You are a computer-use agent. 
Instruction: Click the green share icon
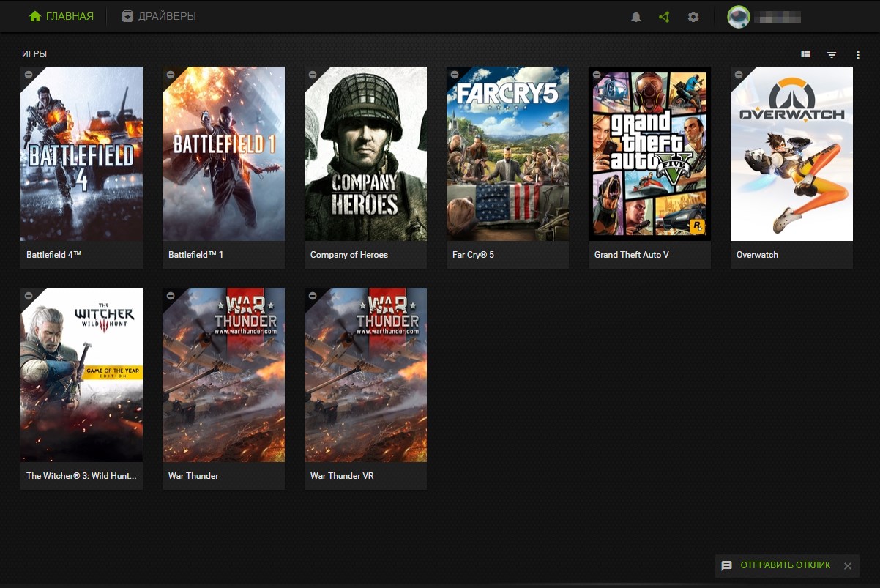[664, 16]
